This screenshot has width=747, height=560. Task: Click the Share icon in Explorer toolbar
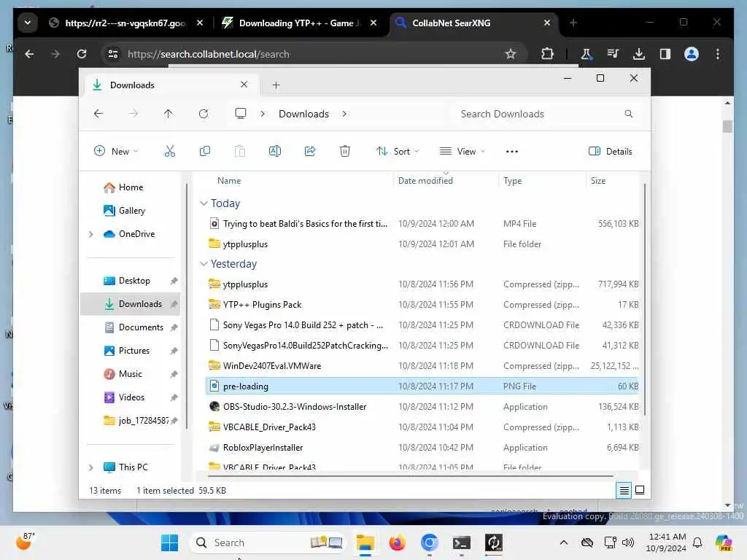click(309, 152)
